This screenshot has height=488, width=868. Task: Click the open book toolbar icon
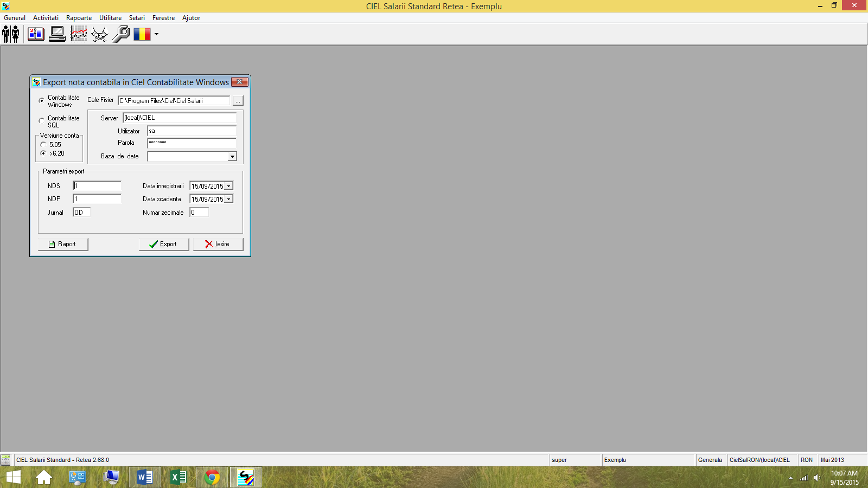pyautogui.click(x=36, y=34)
